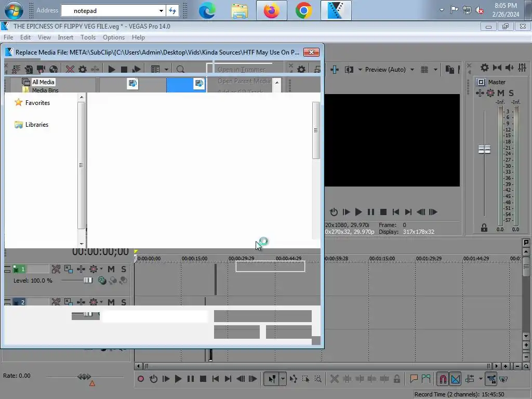Go to end in timeline transport bar
Screen dimensions: 532x399
[228, 379]
